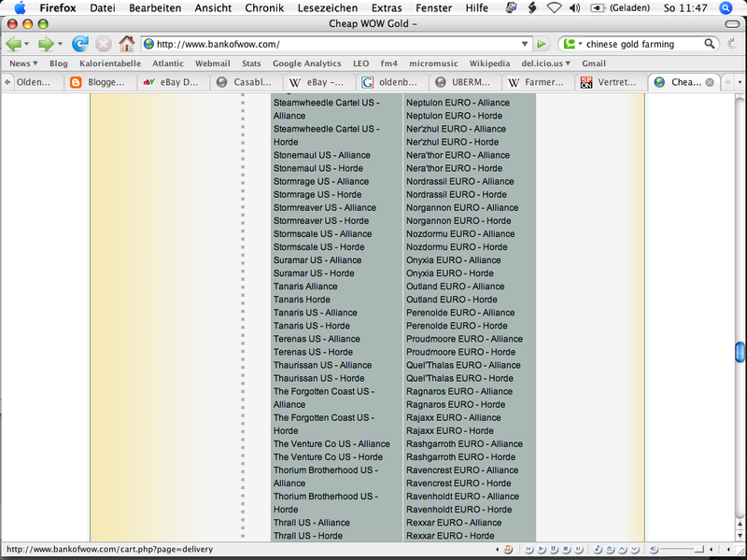The width and height of the screenshot is (747, 560).
Task: Click the blue music note button in status bar
Action: (598, 550)
